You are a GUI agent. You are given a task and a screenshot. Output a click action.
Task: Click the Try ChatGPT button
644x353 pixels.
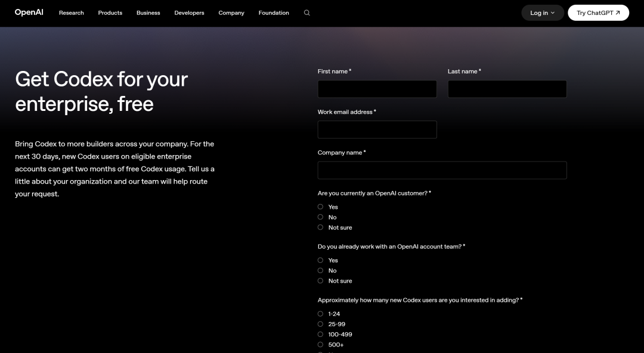tap(598, 13)
